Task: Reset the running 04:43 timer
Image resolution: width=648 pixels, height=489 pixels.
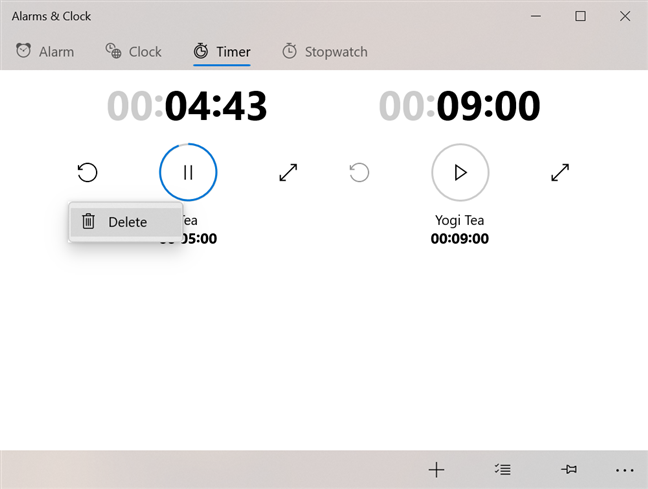Action: tap(87, 172)
